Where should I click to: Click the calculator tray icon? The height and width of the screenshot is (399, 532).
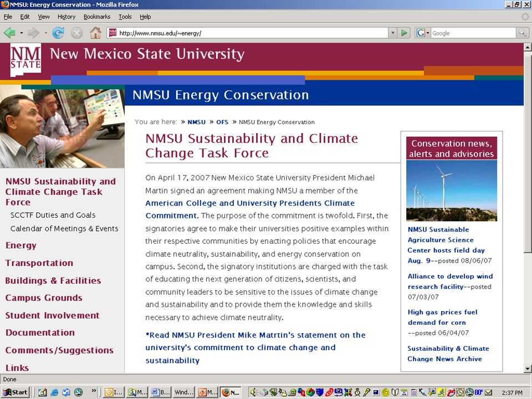click(413, 392)
